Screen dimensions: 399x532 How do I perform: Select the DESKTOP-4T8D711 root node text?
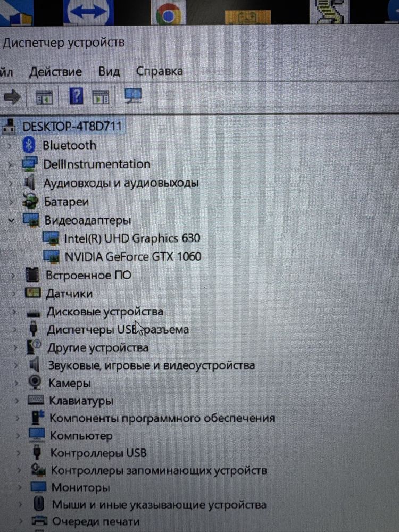(x=72, y=127)
